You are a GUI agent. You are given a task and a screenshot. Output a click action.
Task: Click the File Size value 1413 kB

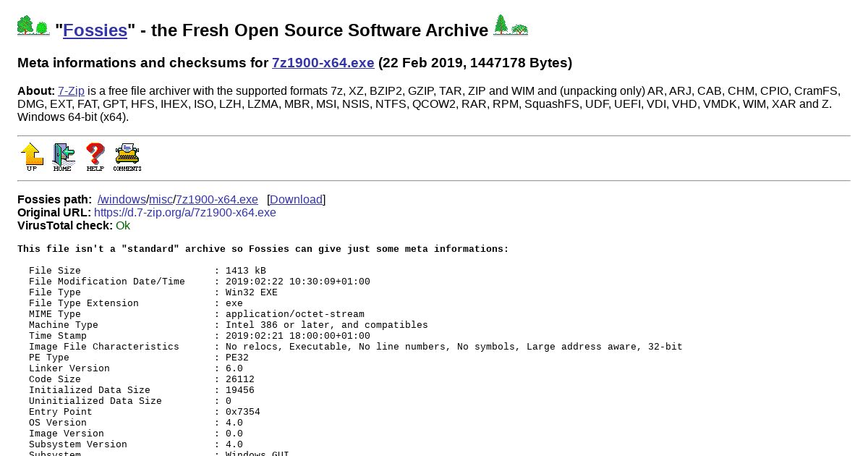pos(246,271)
